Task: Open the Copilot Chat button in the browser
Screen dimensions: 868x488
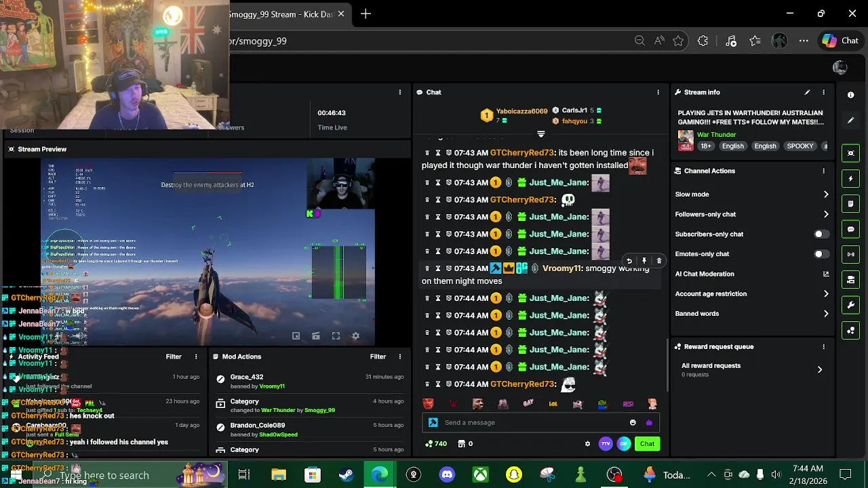Action: click(841, 41)
